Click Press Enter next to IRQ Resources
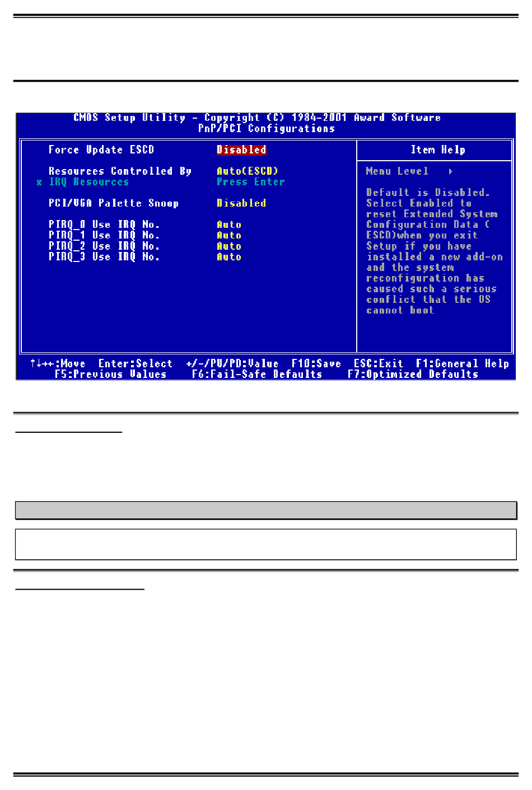532x790 pixels. click(251, 182)
